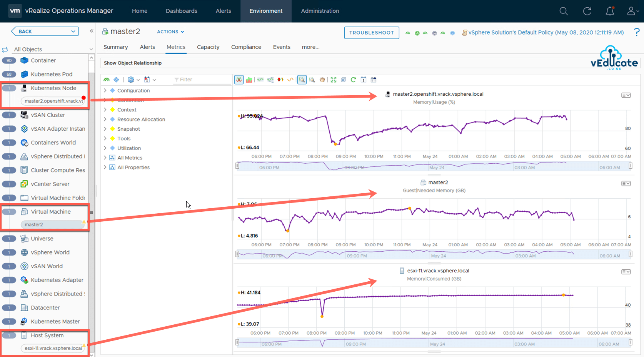644x357 pixels.
Task: Open vSphere Solution's Default Policy link
Action: [x=546, y=32]
